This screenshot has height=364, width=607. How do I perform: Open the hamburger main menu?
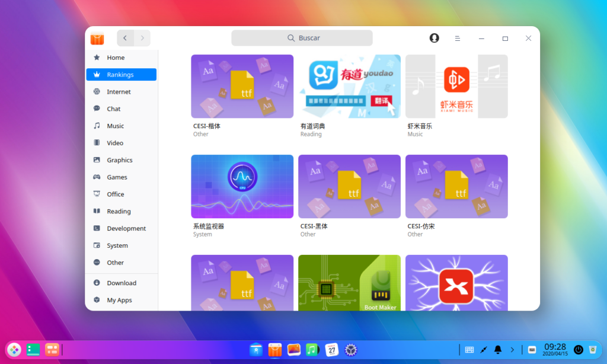pyautogui.click(x=457, y=39)
